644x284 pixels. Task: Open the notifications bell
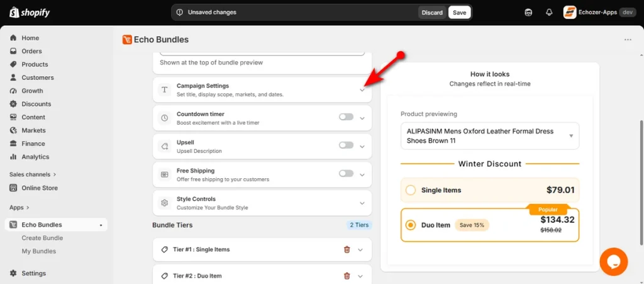549,13
